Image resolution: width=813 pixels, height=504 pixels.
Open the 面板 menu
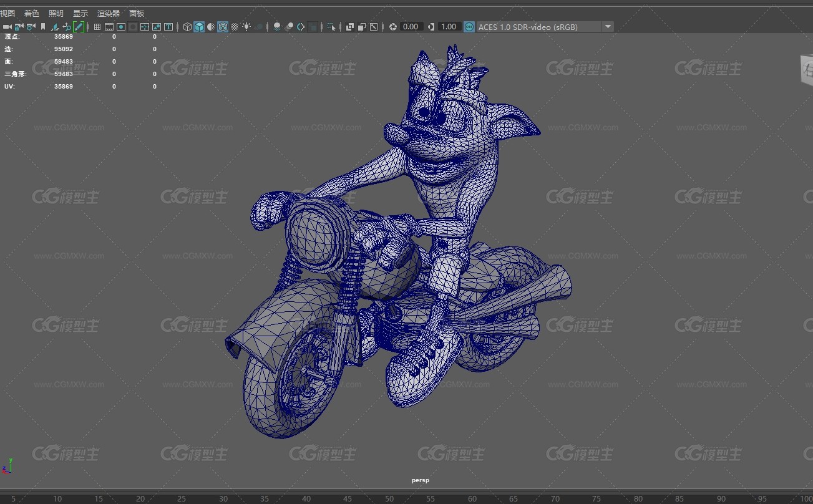[x=136, y=13]
